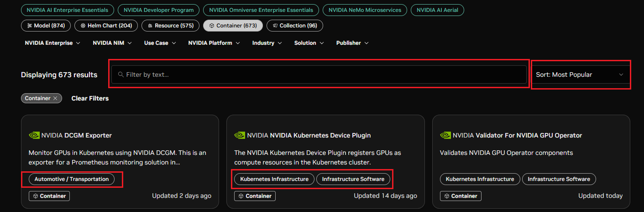Click the Resource tab icon
This screenshot has height=212, width=644.
[150, 26]
